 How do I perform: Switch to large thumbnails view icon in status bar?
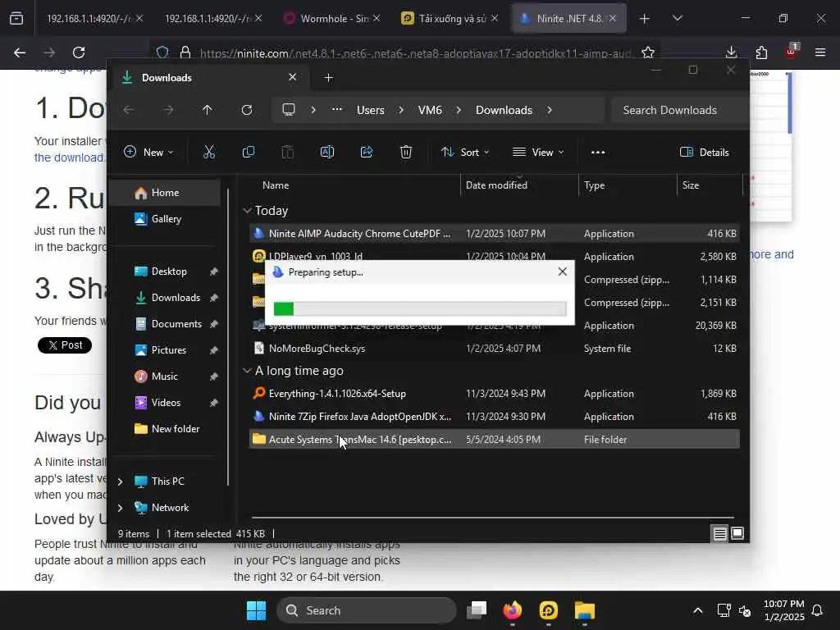[x=737, y=533]
